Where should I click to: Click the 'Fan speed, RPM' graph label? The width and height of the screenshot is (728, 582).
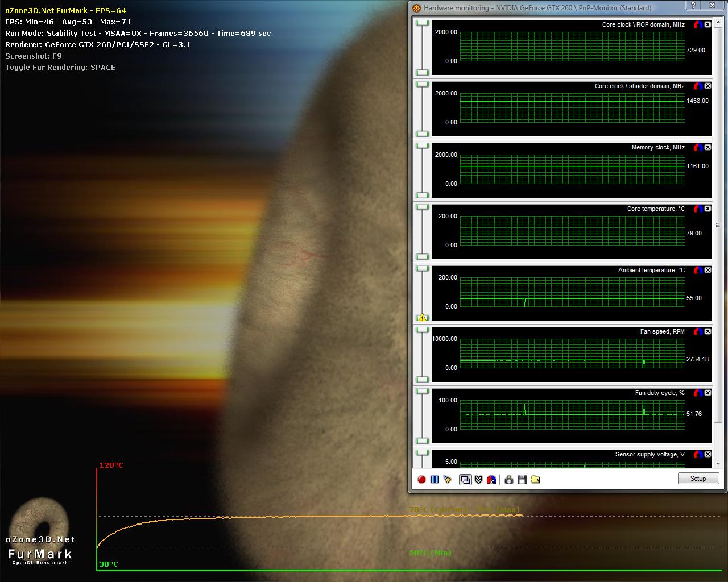click(x=662, y=331)
